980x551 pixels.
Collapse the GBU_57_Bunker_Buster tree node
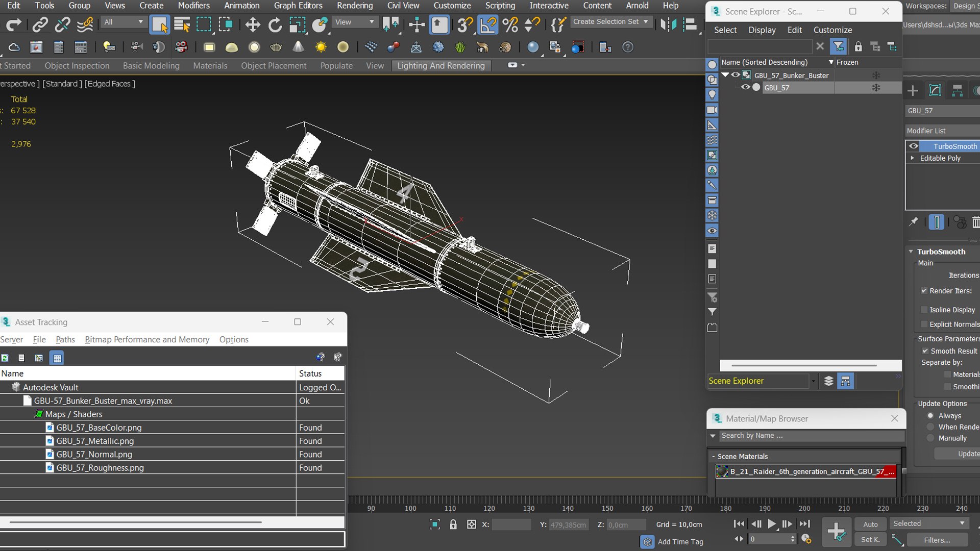(725, 75)
